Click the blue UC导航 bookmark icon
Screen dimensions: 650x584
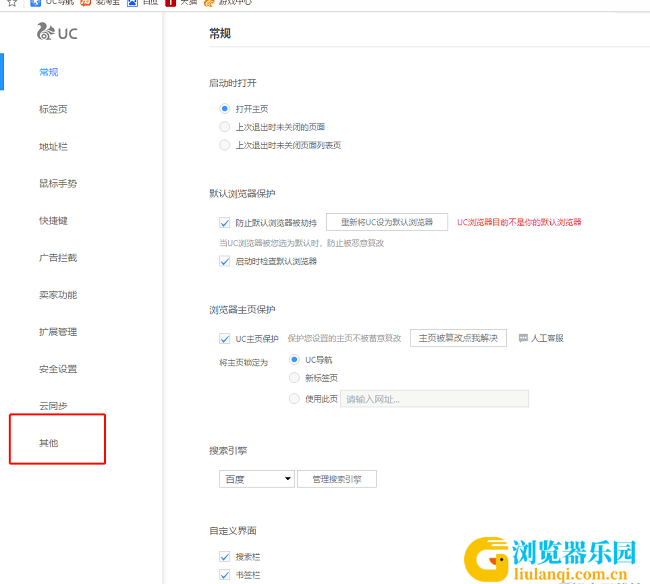coord(36,3)
